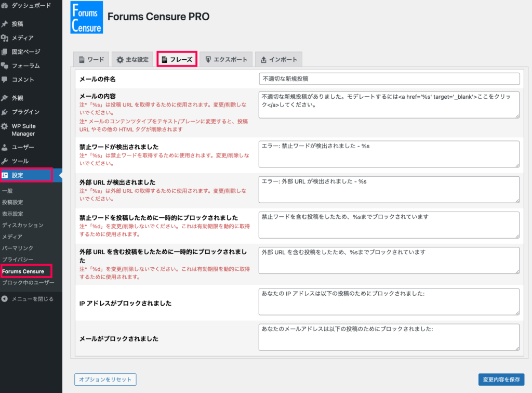
Task: Focus the メールがブロックされました text area
Action: click(389, 337)
